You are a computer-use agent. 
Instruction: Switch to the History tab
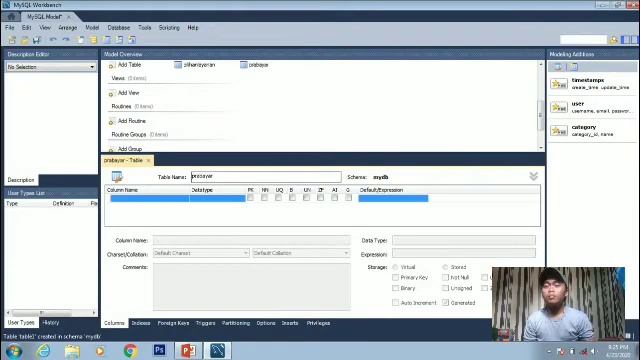[51, 322]
